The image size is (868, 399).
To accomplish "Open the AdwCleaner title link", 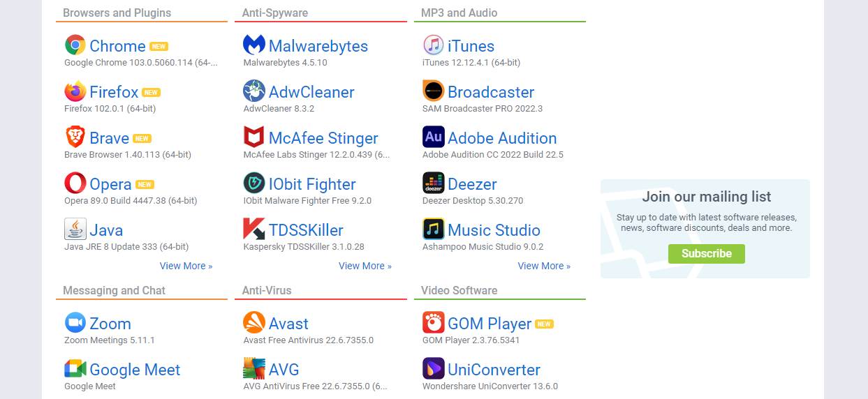I will (311, 92).
